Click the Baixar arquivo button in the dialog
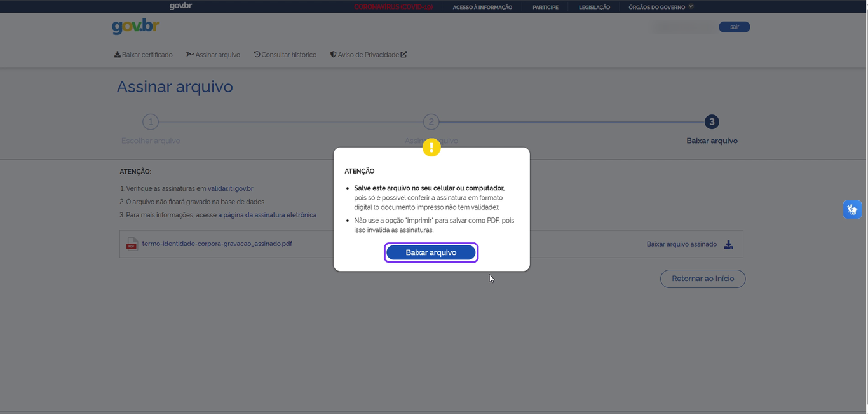 pyautogui.click(x=431, y=252)
